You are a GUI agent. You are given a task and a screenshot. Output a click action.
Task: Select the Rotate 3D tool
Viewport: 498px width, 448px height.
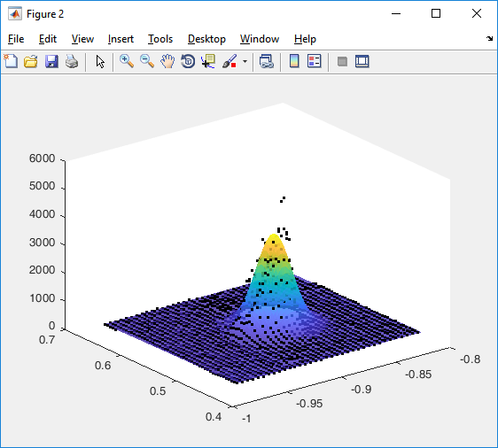pos(188,61)
